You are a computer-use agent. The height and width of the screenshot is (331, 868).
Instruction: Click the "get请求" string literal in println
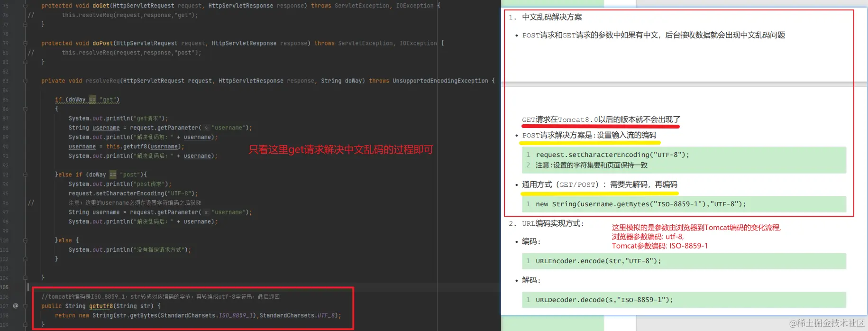[x=148, y=119]
